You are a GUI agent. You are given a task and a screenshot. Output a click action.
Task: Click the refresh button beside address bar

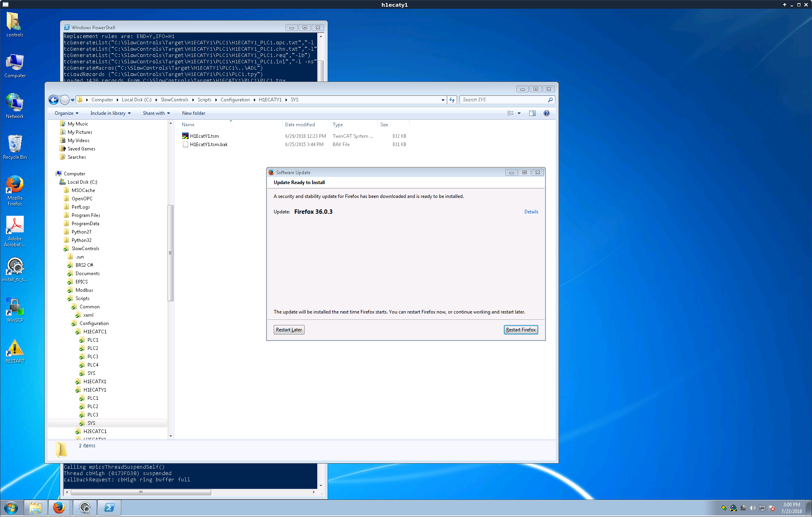452,100
